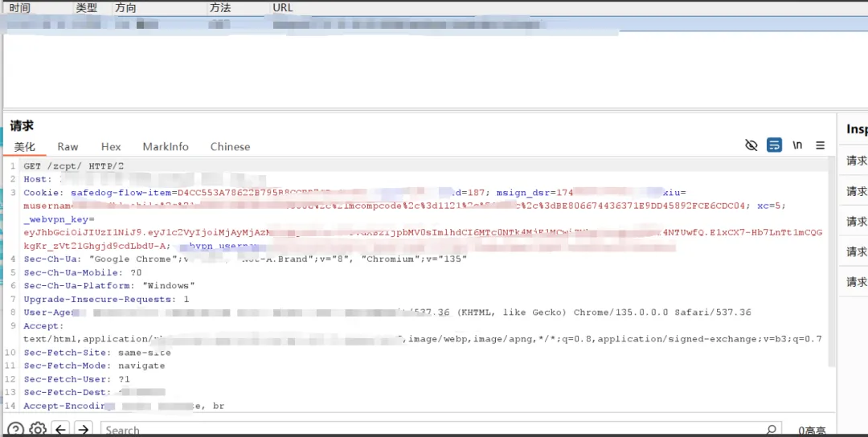Sort table by 方法 column header

(219, 8)
